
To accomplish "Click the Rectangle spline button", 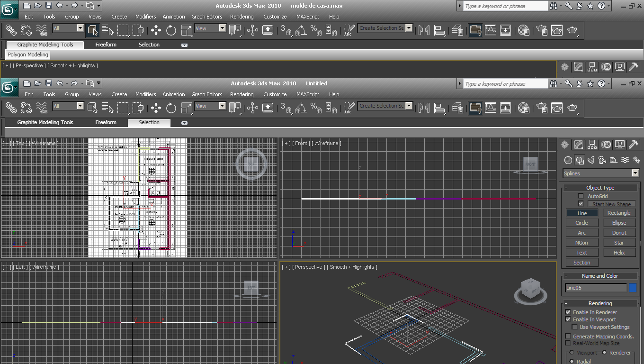I will coord(619,213).
